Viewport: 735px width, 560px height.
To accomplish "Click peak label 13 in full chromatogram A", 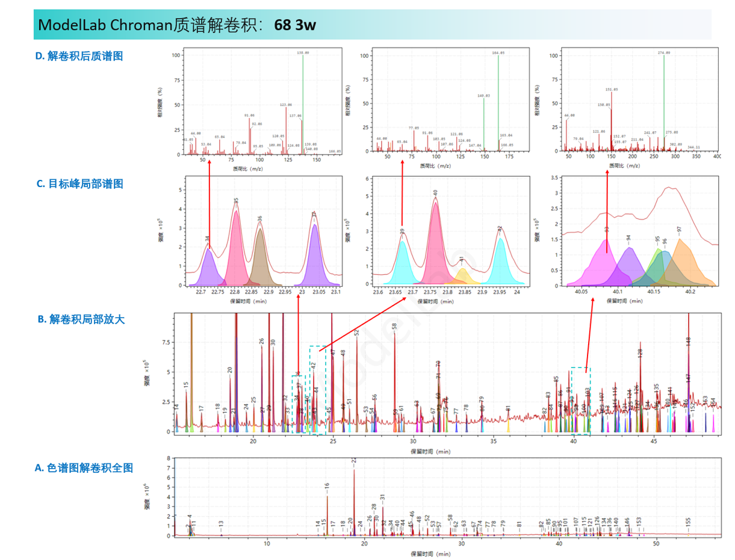I will (x=221, y=525).
